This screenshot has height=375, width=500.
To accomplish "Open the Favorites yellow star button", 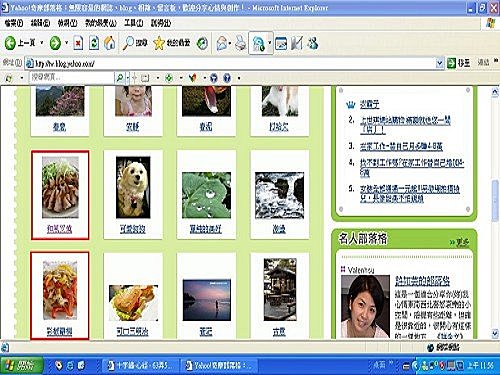I will tap(171, 43).
